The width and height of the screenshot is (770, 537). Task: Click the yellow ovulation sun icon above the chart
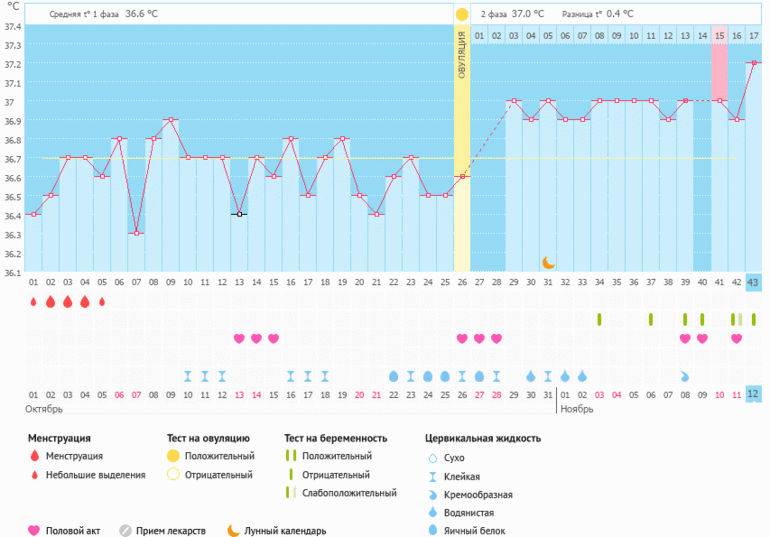click(462, 14)
